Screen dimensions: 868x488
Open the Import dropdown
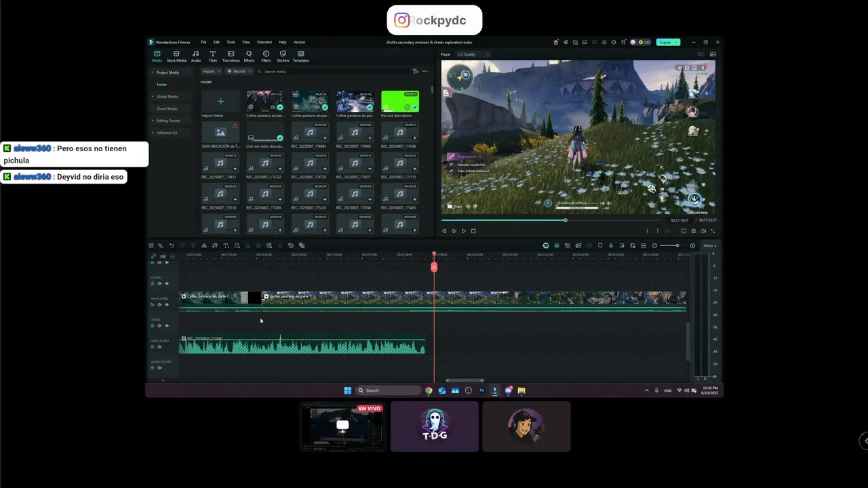point(211,71)
